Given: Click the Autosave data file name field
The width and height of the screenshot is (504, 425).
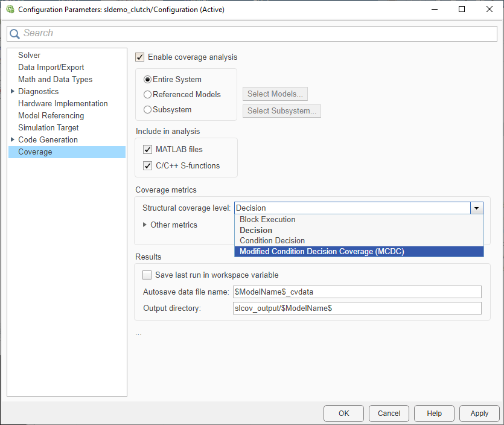Looking at the screenshot, I should tap(357, 292).
